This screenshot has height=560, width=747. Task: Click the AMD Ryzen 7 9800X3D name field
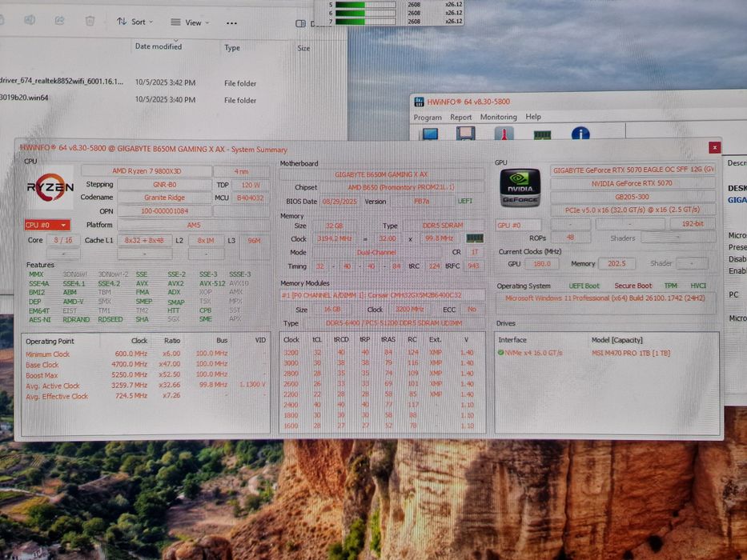147,171
